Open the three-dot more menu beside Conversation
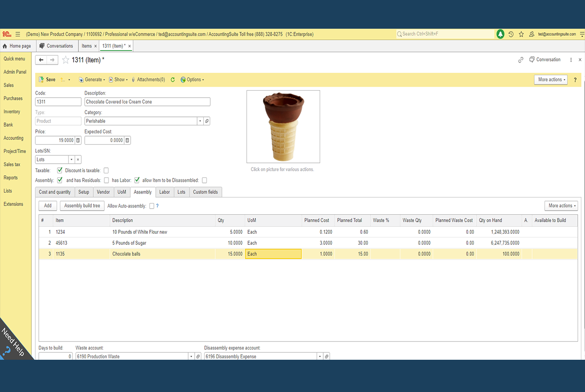The height and width of the screenshot is (392, 585). tap(571, 59)
